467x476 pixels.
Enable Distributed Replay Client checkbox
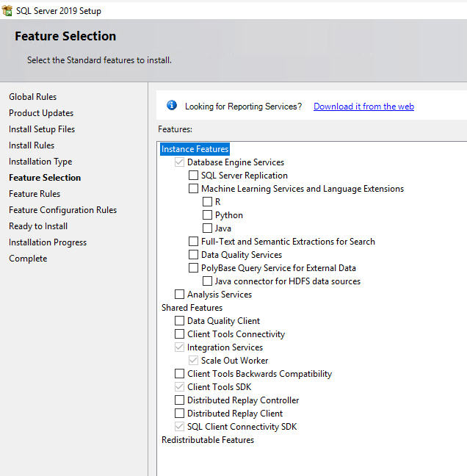click(x=179, y=413)
